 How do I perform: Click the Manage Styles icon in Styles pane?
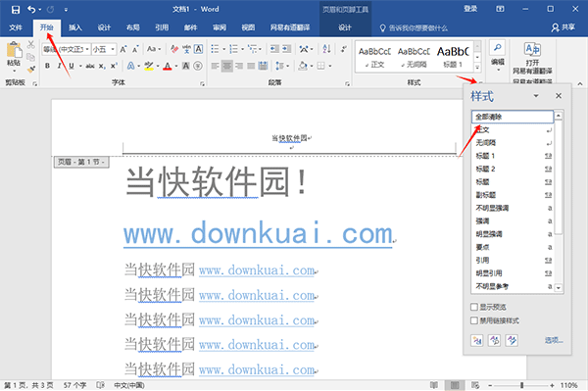pos(512,340)
